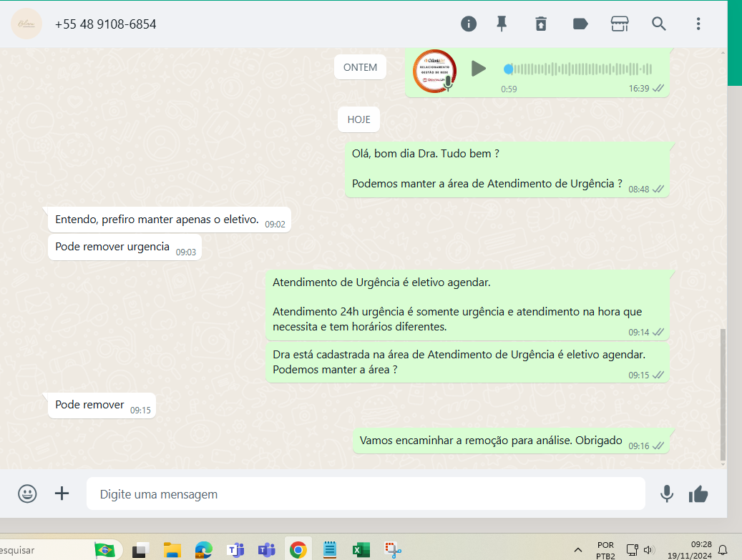Click the chat vertical scrollbar
742x560 pixels.
723,396
